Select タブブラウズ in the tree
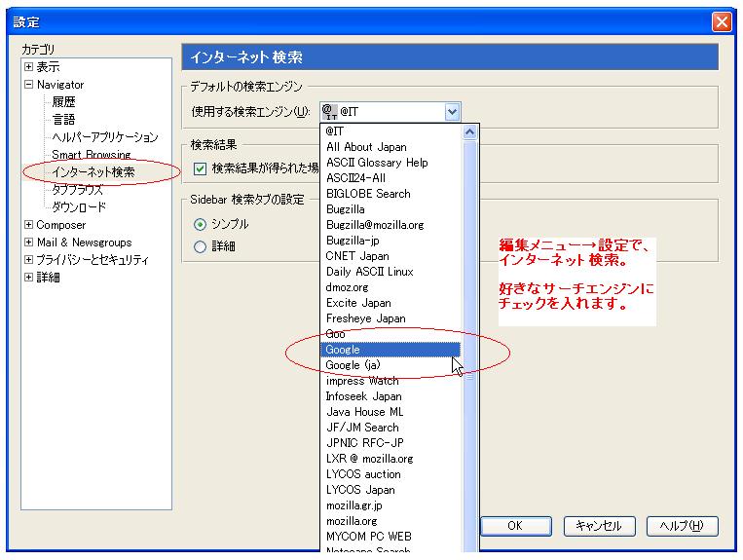This screenshot has width=743, height=560. click(x=77, y=190)
